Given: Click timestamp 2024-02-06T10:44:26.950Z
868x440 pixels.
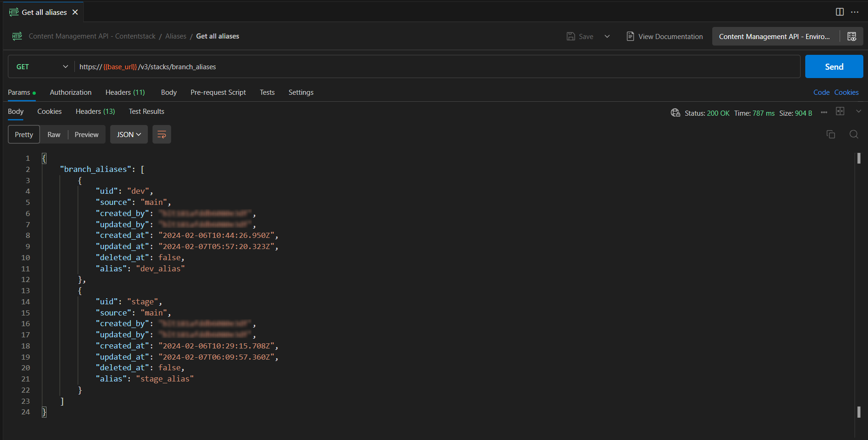Looking at the screenshot, I should coord(217,235).
